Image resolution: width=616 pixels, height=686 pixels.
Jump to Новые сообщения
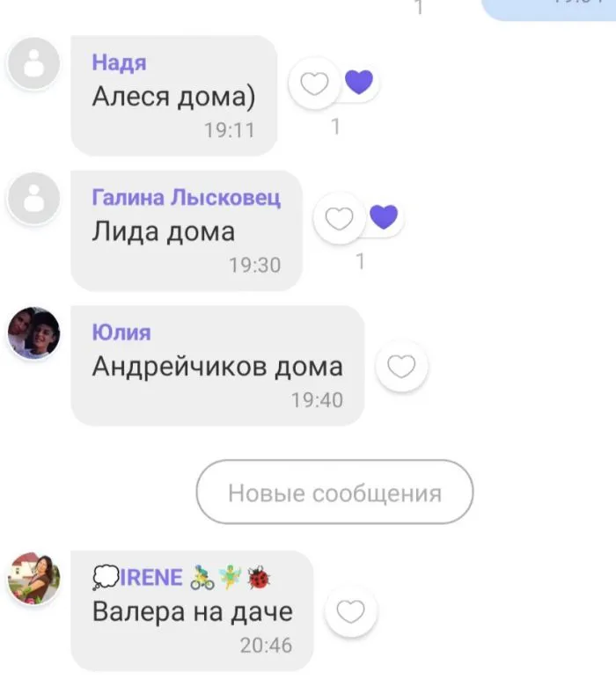tap(335, 492)
